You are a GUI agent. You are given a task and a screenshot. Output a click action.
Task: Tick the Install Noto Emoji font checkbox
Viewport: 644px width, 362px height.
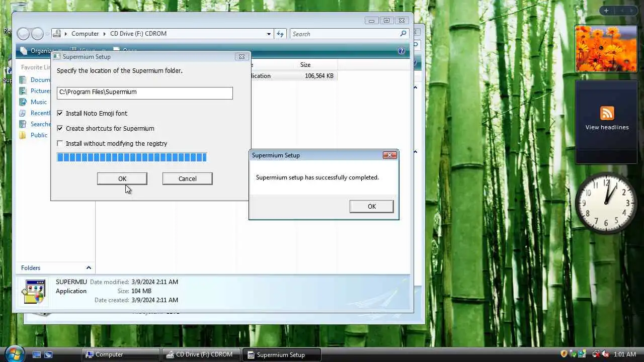[x=60, y=114]
